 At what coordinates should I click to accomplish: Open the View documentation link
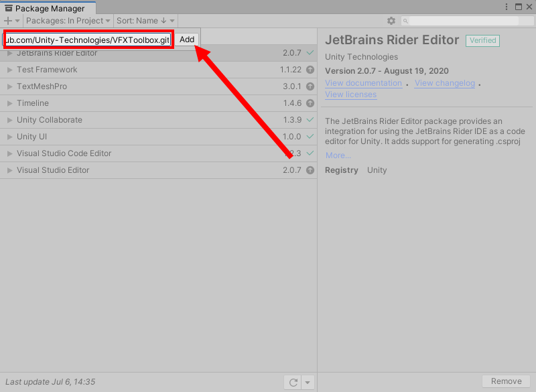(363, 83)
